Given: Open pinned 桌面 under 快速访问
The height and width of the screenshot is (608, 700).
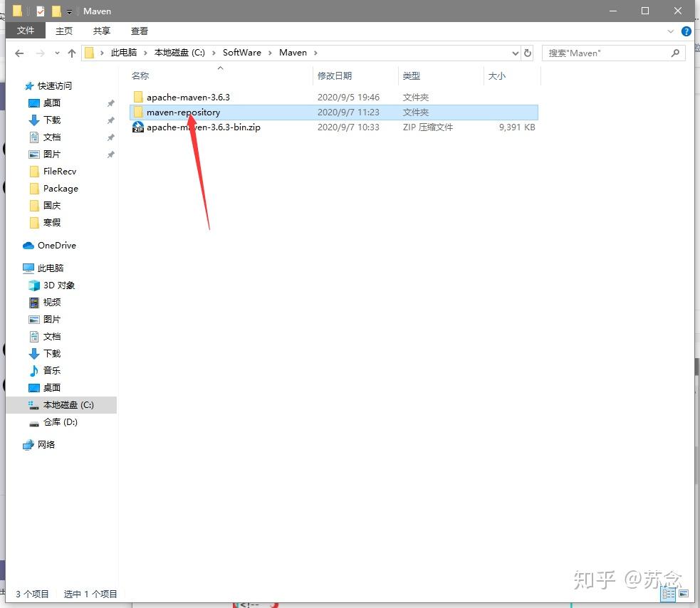Looking at the screenshot, I should 52,103.
